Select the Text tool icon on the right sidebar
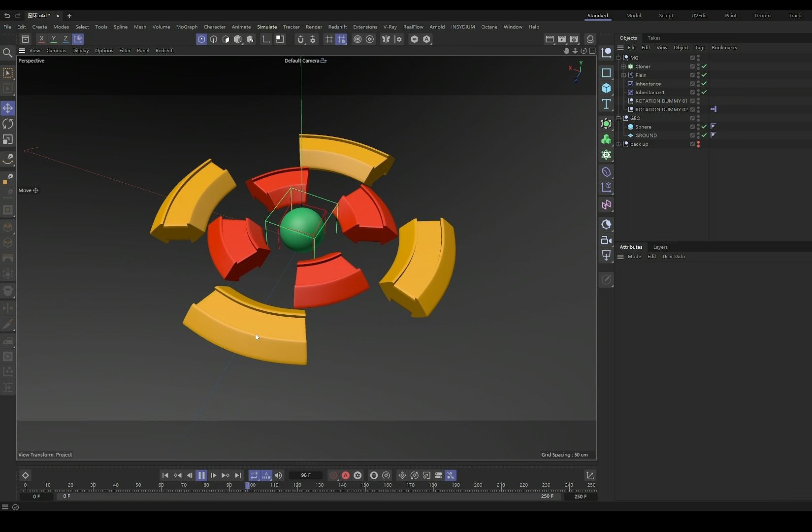Viewport: 812px width, 532px height. [x=606, y=104]
